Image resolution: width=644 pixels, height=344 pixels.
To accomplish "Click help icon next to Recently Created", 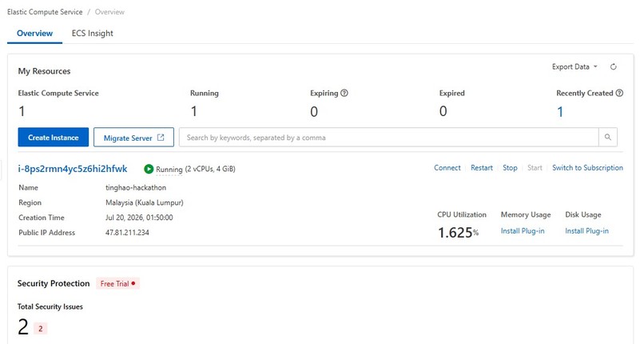I will coord(619,93).
